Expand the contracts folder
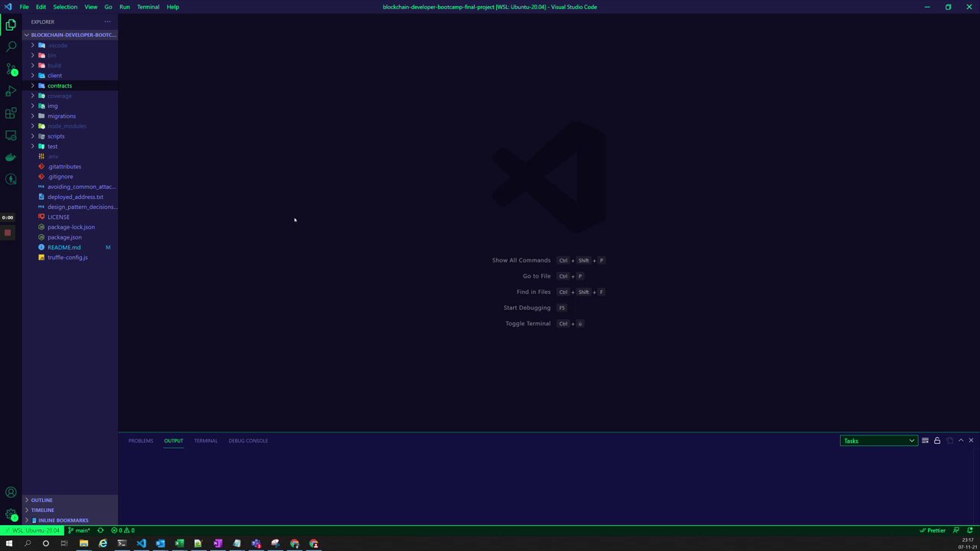Screen dimensions: 980x551 click(70, 86)
